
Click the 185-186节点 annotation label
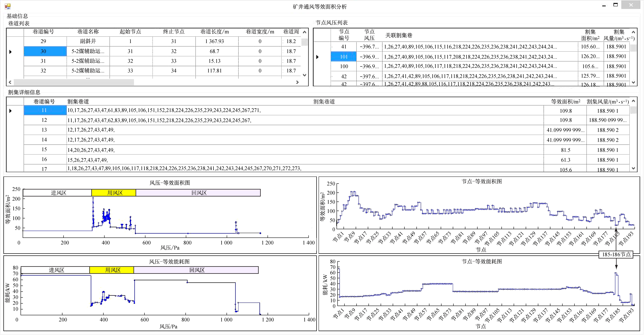tap(616, 254)
